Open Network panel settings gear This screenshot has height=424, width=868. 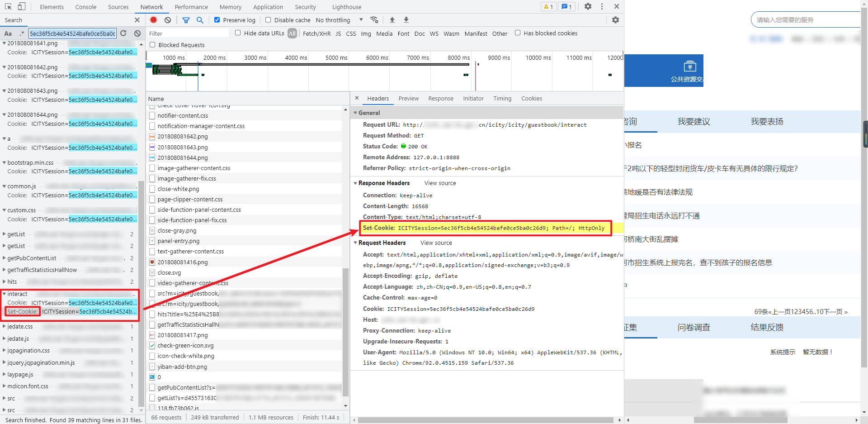click(x=615, y=20)
